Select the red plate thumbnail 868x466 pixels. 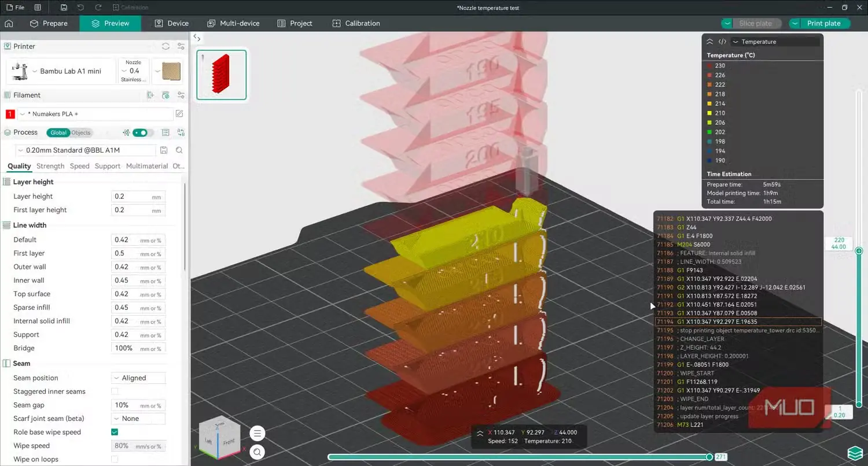[x=222, y=75]
